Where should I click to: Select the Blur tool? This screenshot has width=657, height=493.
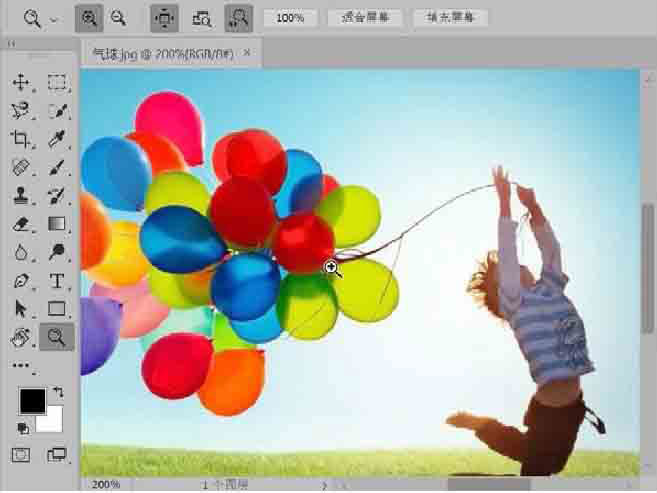(21, 252)
